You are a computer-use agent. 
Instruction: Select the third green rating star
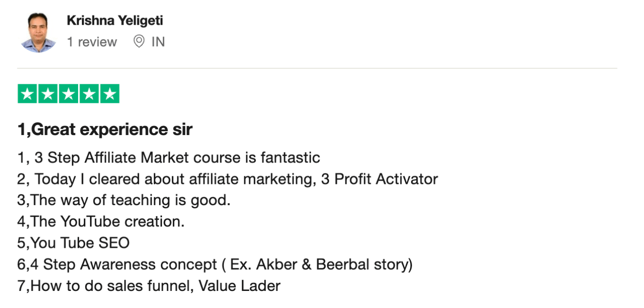pyautogui.click(x=69, y=94)
